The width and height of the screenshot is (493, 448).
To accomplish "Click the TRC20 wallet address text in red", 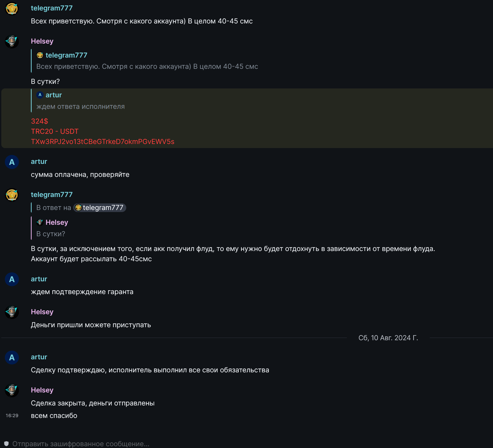I will [x=103, y=142].
